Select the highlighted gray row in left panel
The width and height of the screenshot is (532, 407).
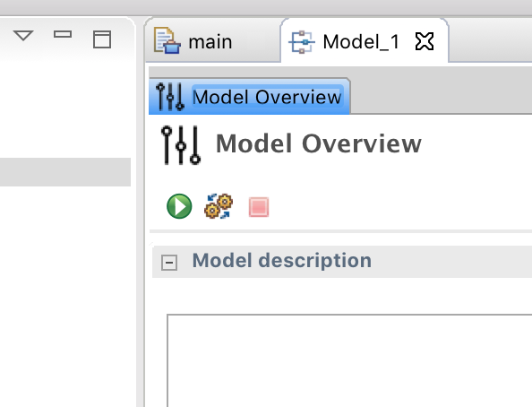pyautogui.click(x=65, y=172)
